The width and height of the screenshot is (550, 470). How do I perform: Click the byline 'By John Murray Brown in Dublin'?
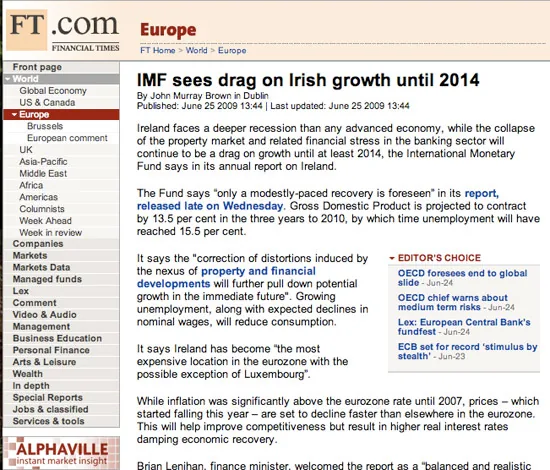click(x=203, y=96)
